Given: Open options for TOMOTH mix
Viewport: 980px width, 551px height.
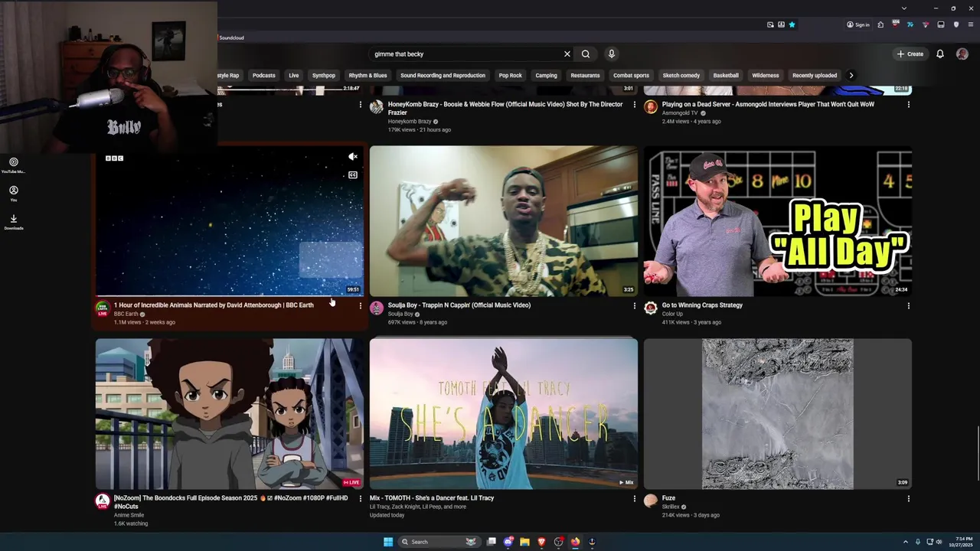Looking at the screenshot, I should (x=634, y=498).
